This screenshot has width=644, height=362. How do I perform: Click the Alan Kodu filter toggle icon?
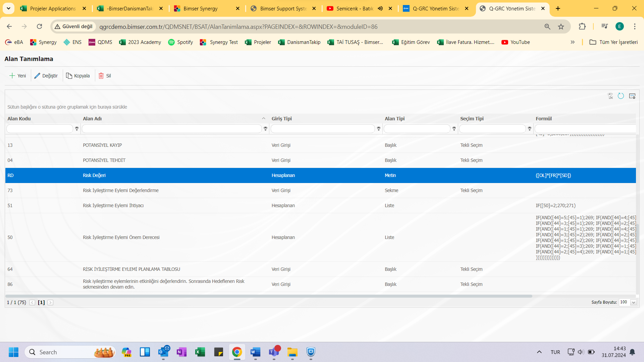click(x=76, y=129)
